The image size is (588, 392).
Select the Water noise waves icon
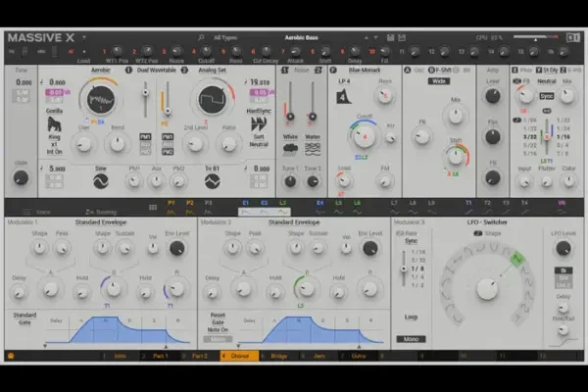[313, 149]
